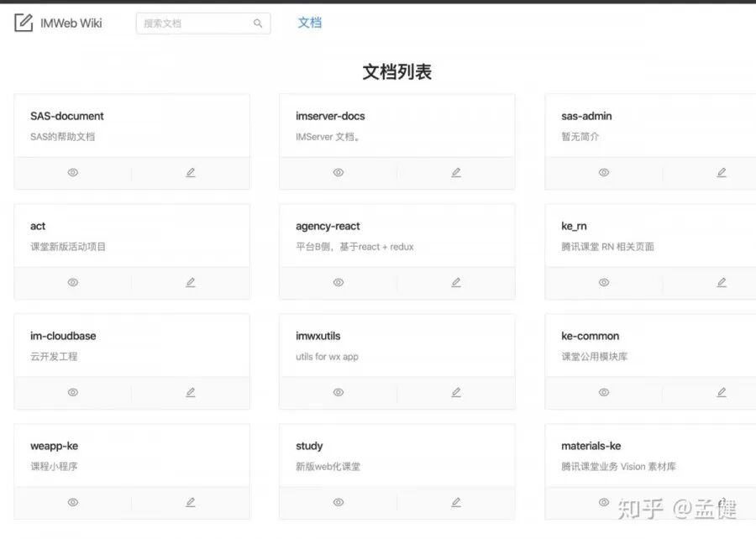The image size is (756, 539).
Task: Click the search magnifier icon
Action: [x=258, y=24]
